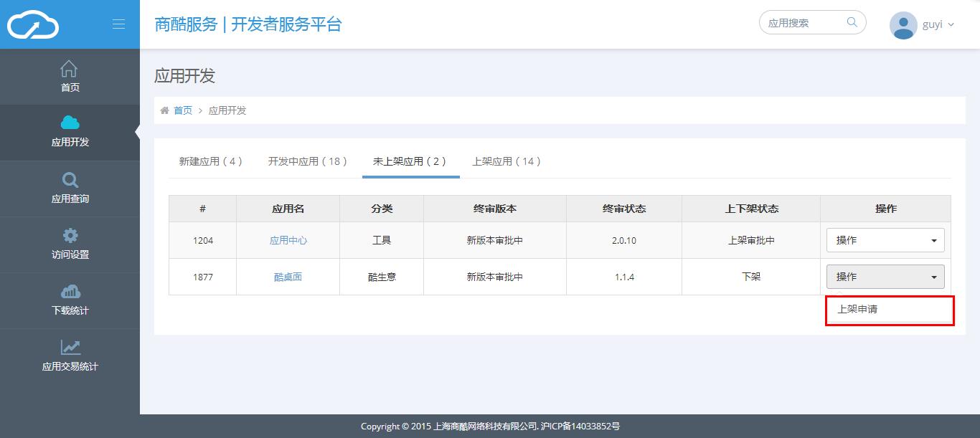Click the 酷生意 category cell
This screenshot has width=980, height=438.
tap(382, 277)
